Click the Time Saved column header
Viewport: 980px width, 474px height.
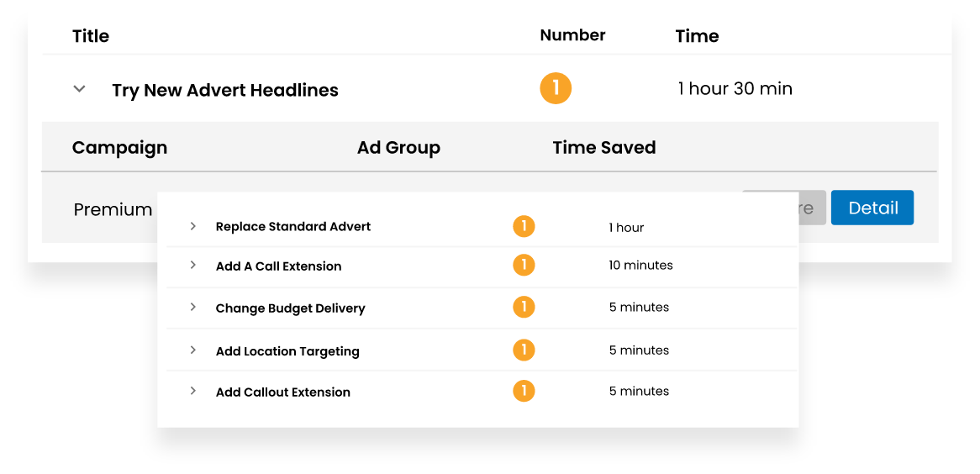coord(603,148)
